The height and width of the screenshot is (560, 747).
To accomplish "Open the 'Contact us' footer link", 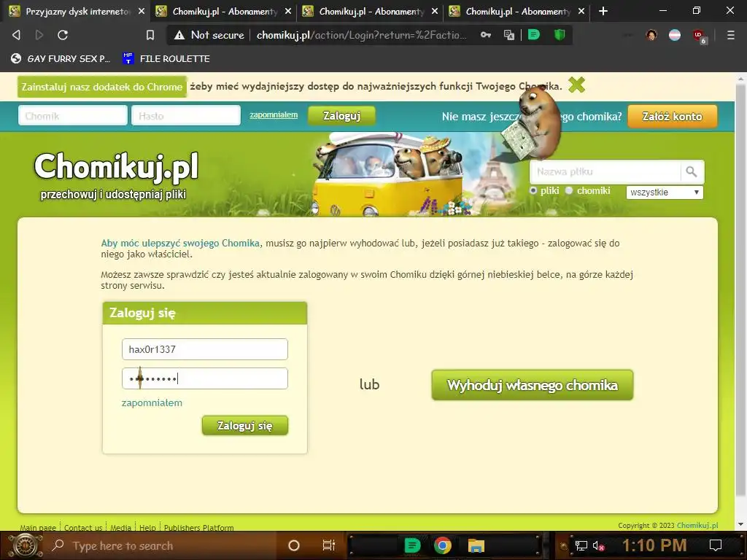I will click(x=83, y=528).
